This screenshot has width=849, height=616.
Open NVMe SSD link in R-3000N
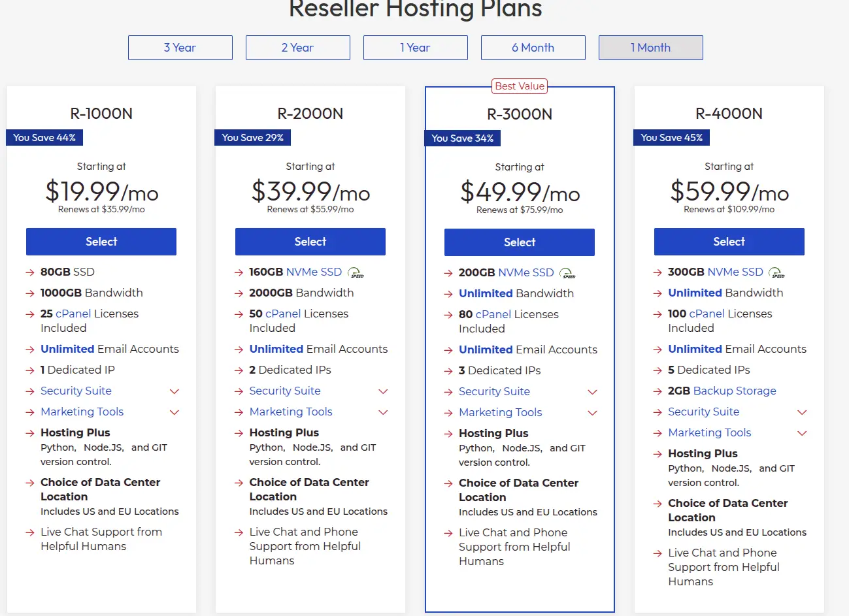(525, 272)
